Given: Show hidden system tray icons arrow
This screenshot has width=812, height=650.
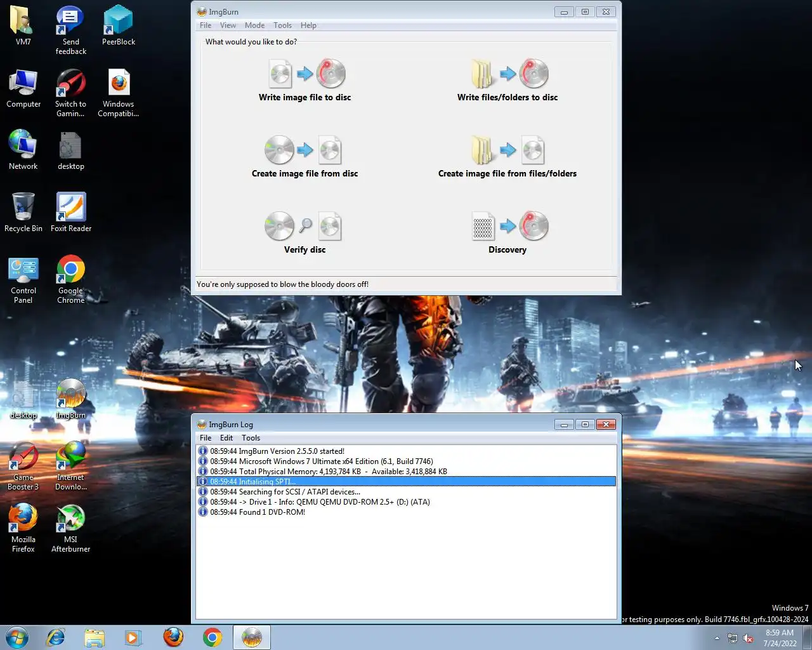Looking at the screenshot, I should point(717,638).
